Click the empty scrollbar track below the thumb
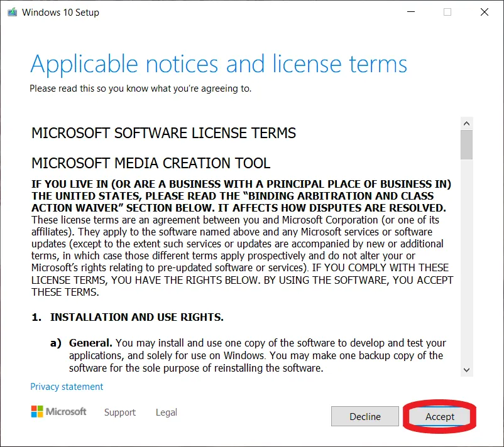The image size is (504, 447). pos(466,264)
